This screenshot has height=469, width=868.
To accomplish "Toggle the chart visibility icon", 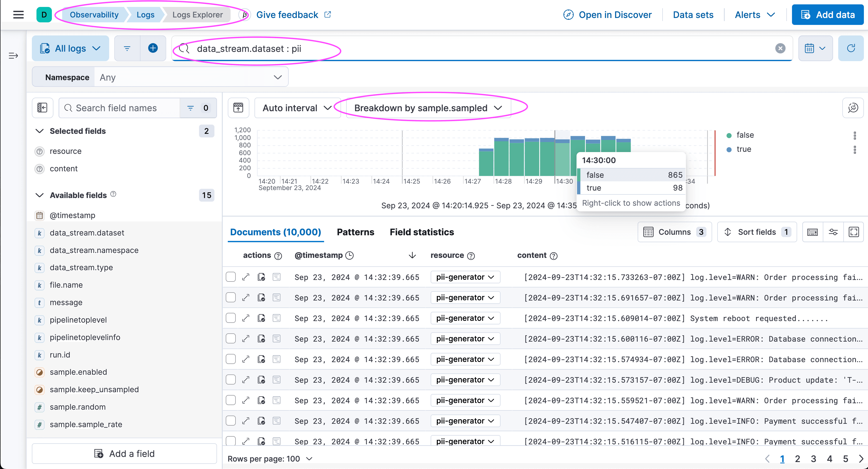I will (238, 108).
